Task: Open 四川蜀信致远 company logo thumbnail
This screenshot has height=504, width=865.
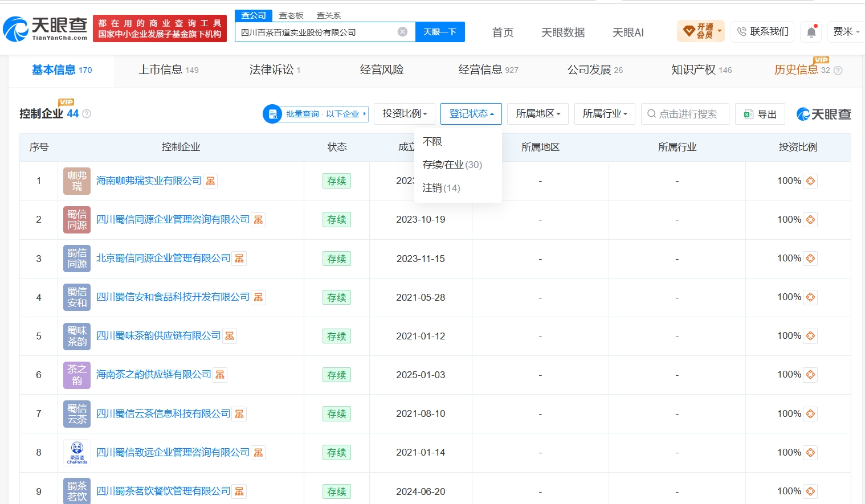Action: 77,453
